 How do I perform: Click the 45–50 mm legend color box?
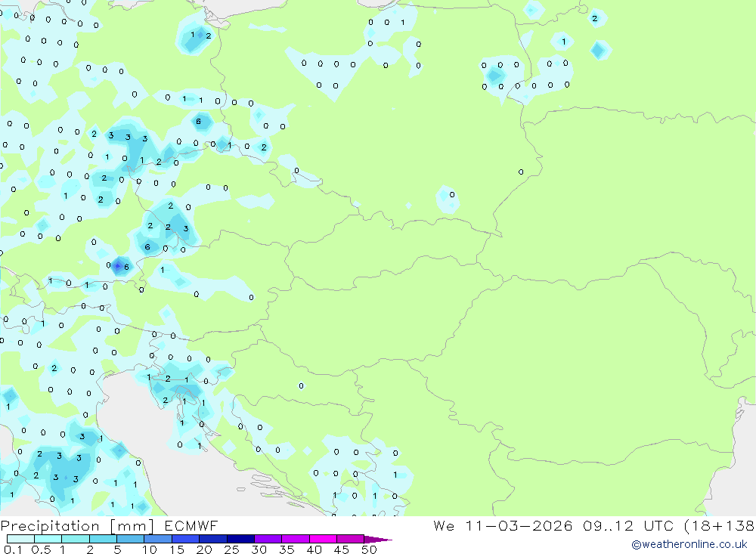click(x=351, y=539)
